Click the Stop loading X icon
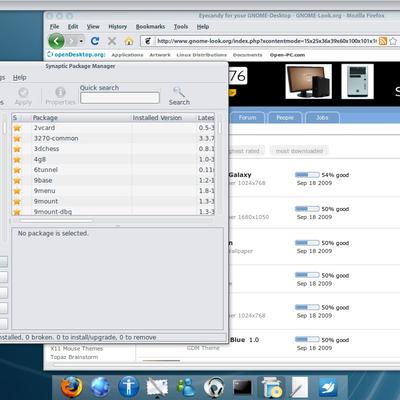Image resolution: width=400 pixels, height=400 pixels. 112,41
